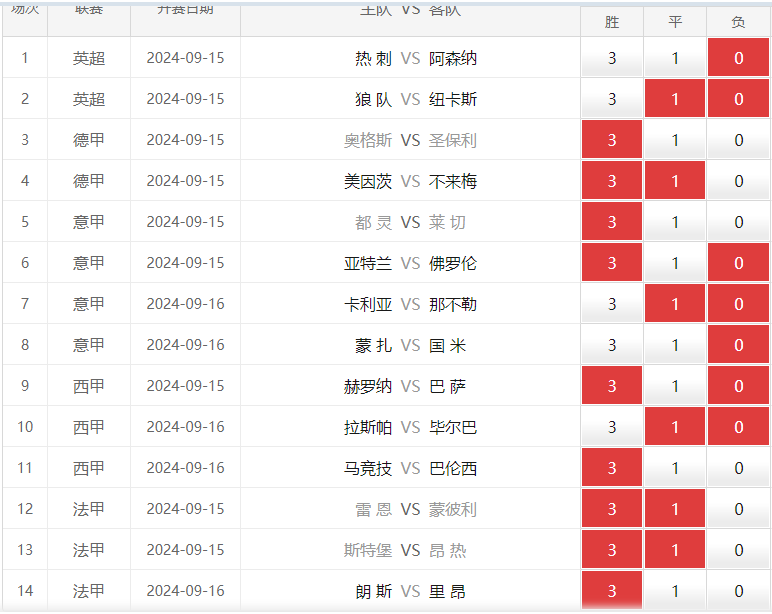Deselect draw (1) for 狼队 VS 纽卡斯
The height and width of the screenshot is (614, 772).
675,99
